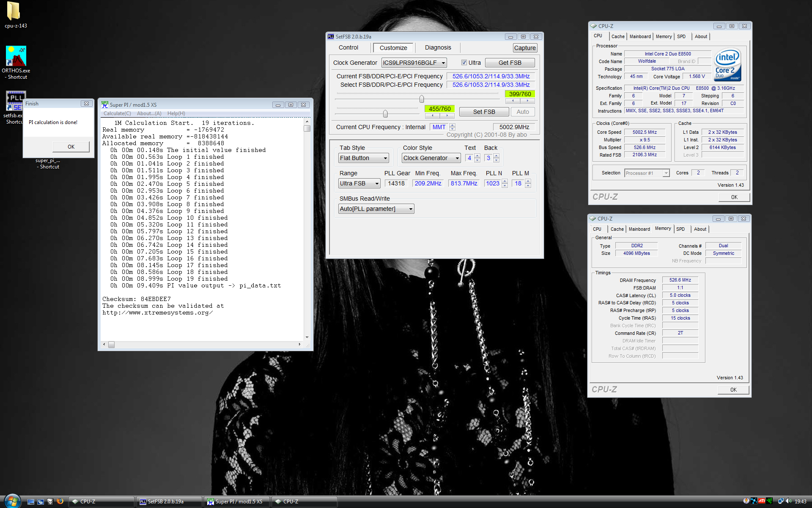Switch to SetFSB 2.0.b.19a taskbar button
Image resolution: width=812 pixels, height=508 pixels.
coord(169,502)
